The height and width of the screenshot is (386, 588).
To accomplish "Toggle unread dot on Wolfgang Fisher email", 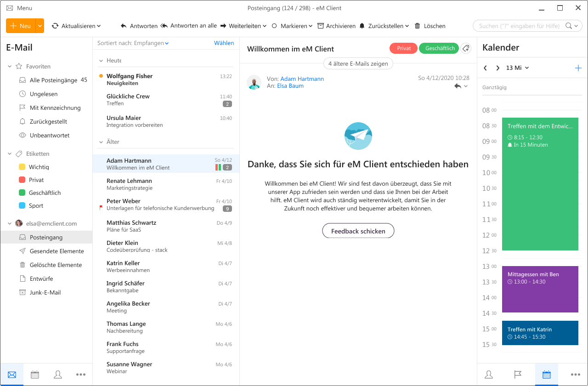I will point(101,76).
